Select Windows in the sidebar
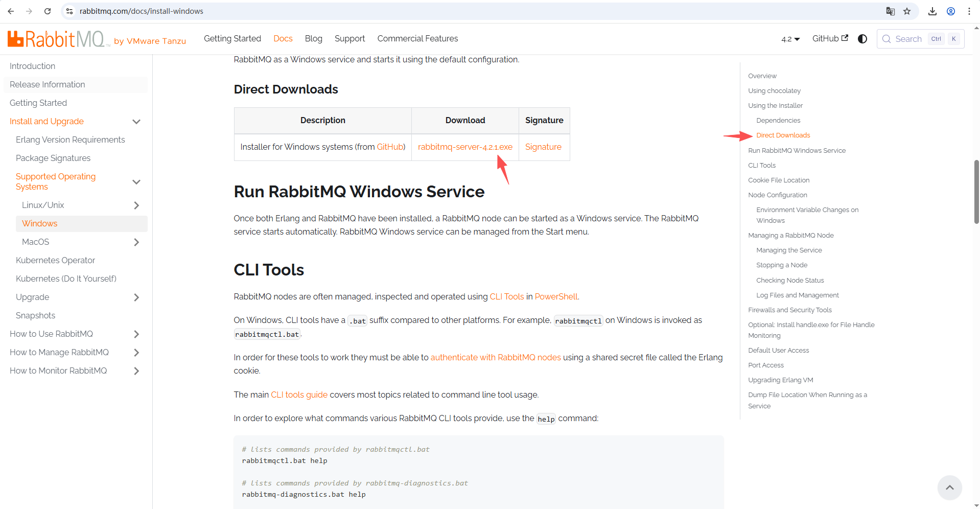The image size is (980, 509). click(x=82, y=224)
